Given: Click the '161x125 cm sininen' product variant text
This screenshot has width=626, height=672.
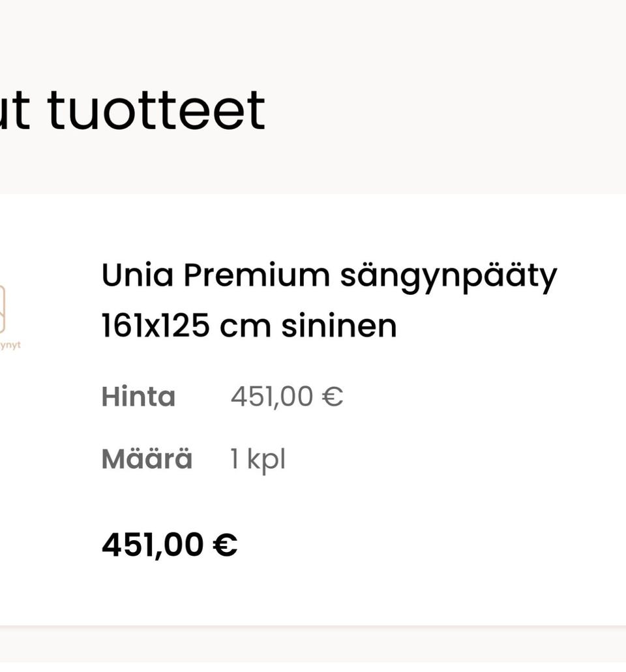Looking at the screenshot, I should pos(249,326).
